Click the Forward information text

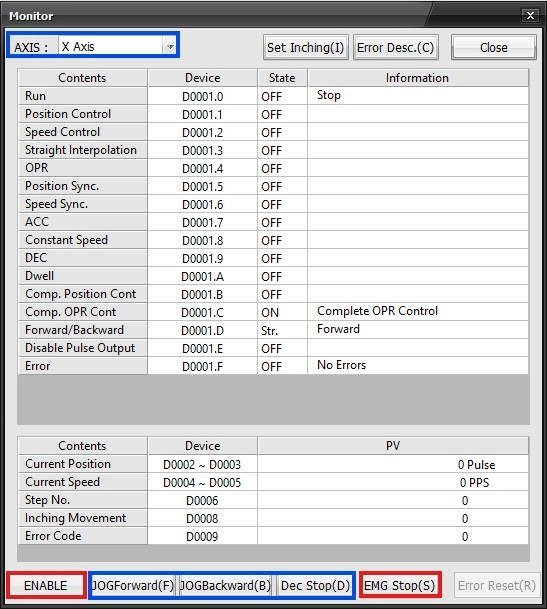coord(338,329)
